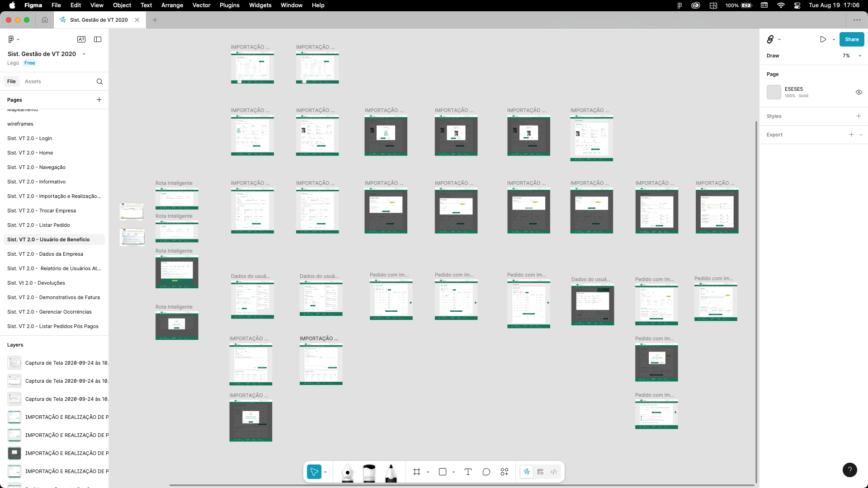Select the Pen tool in bottom toolbar
The image size is (868, 488).
point(347,473)
